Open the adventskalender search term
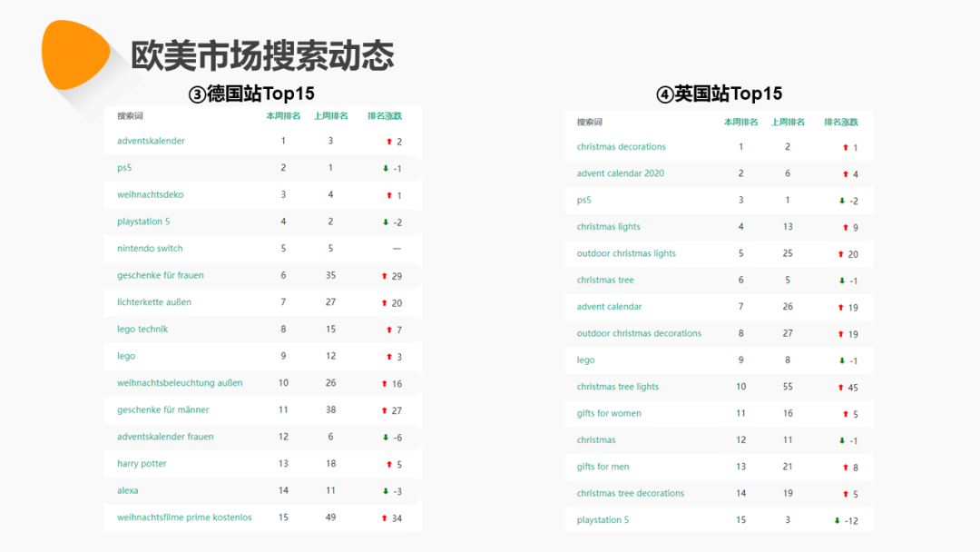980x552 pixels. pyautogui.click(x=151, y=141)
